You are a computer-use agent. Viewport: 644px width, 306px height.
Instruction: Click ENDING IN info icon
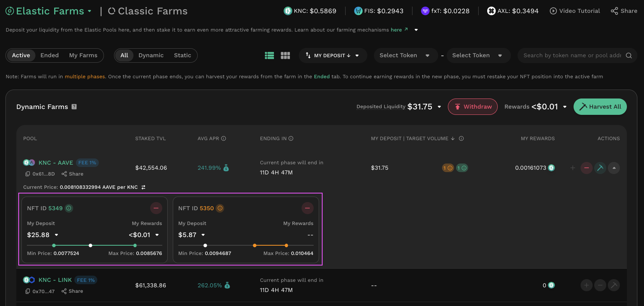pyautogui.click(x=291, y=139)
